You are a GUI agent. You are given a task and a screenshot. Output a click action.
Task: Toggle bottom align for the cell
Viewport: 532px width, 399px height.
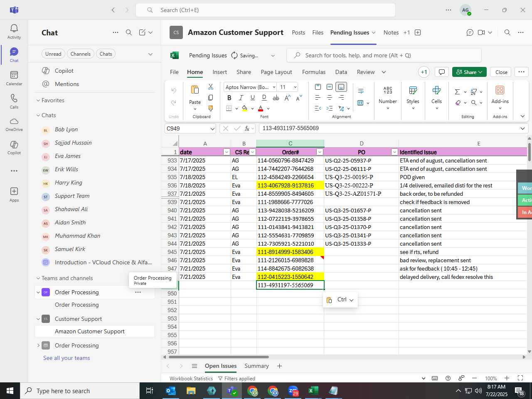pyautogui.click(x=341, y=87)
